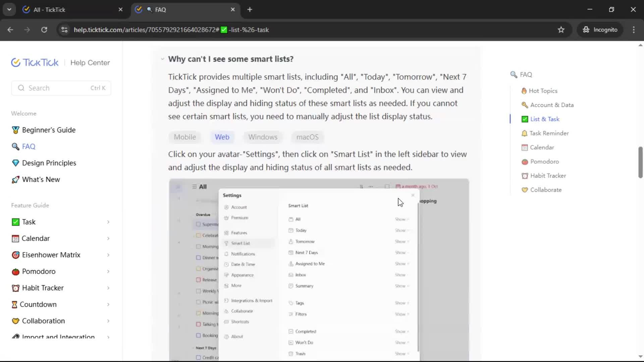Open the Eisenhower Matrix target icon

coord(15,255)
